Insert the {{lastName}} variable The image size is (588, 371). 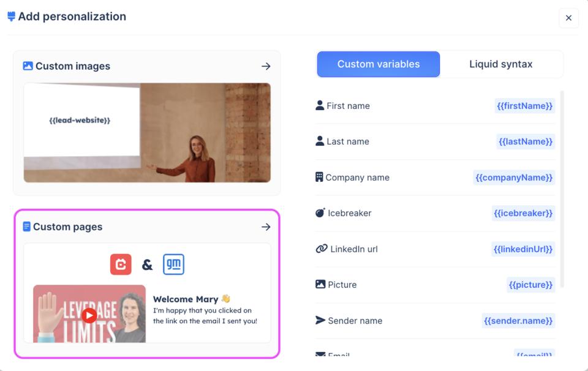pos(526,141)
